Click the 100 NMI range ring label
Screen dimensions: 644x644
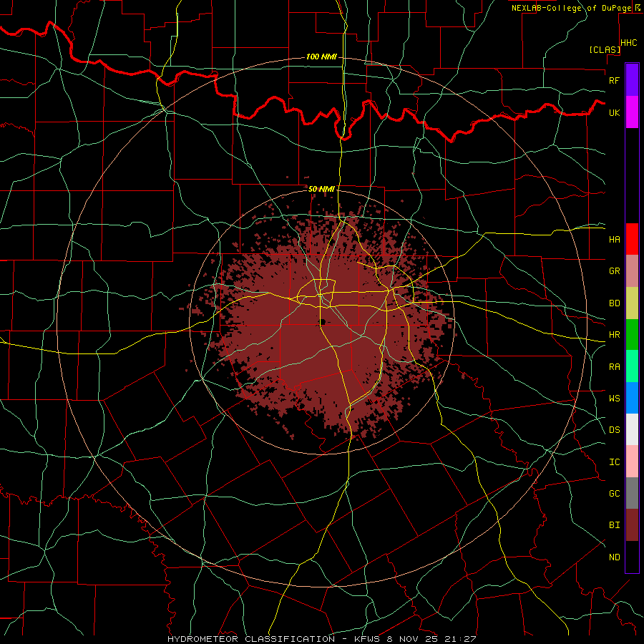(321, 57)
